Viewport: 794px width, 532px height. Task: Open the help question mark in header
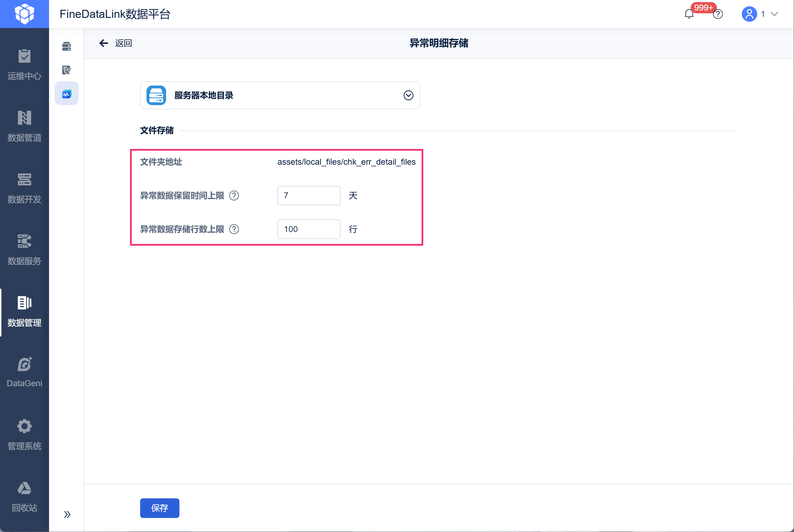click(718, 14)
